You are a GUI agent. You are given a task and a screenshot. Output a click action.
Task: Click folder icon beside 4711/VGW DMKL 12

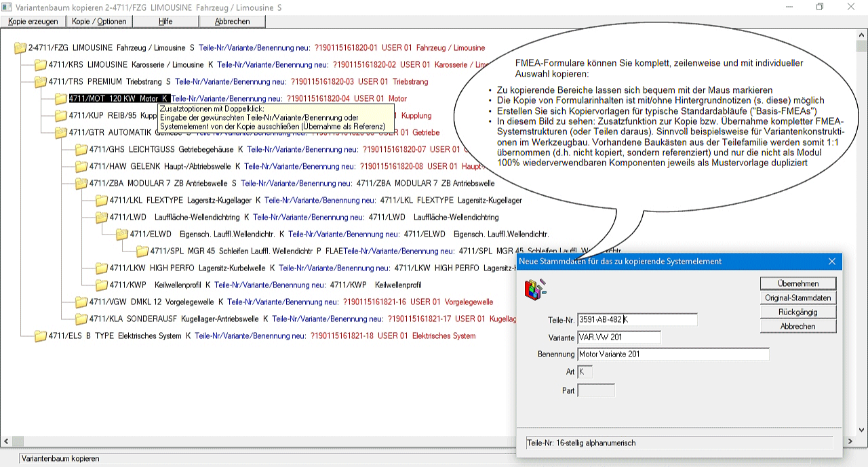pyautogui.click(x=81, y=302)
